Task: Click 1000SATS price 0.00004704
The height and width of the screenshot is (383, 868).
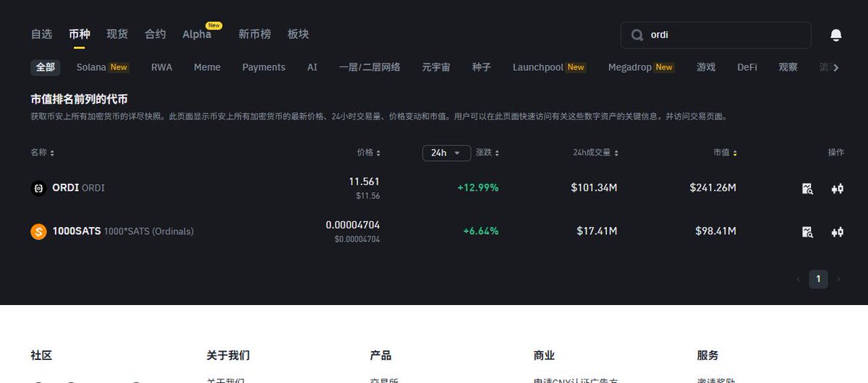Action: (x=353, y=225)
